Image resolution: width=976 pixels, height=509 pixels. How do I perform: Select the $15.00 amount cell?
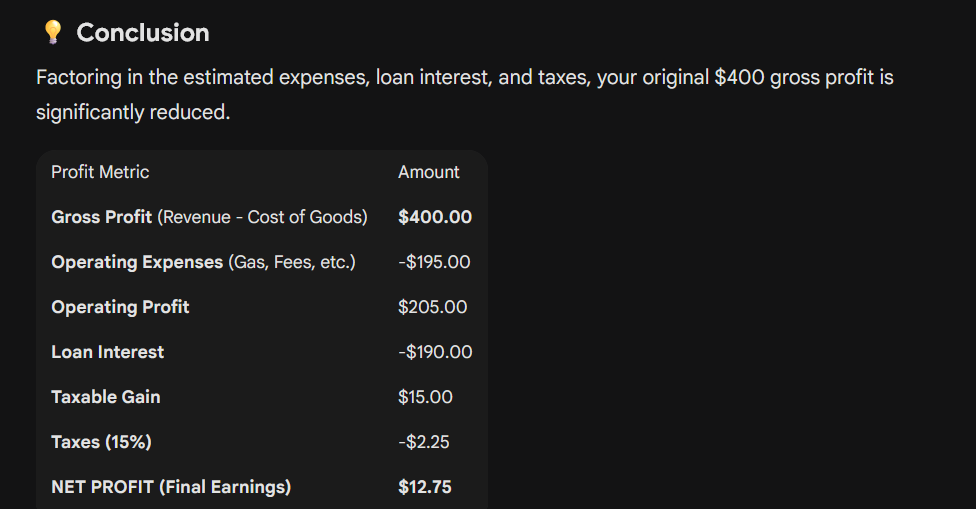(425, 397)
